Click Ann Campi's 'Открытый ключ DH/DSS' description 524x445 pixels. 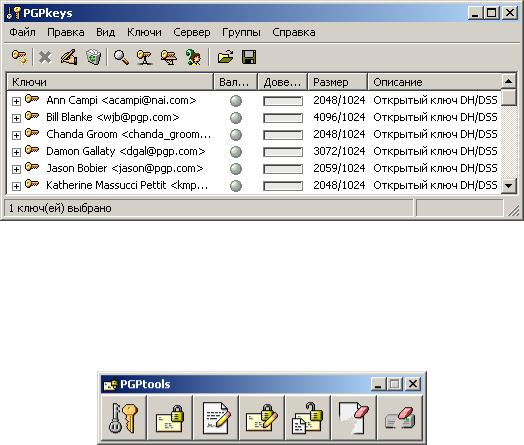click(435, 100)
